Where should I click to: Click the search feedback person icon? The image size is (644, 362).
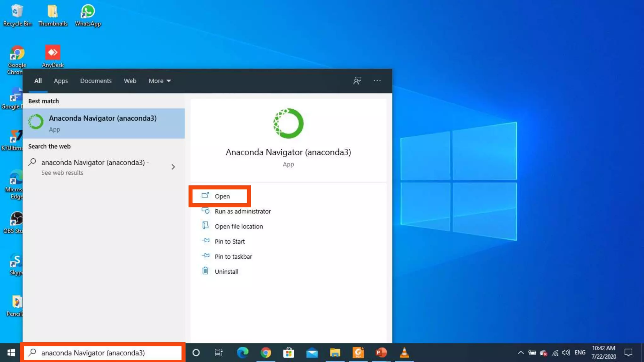click(x=357, y=81)
